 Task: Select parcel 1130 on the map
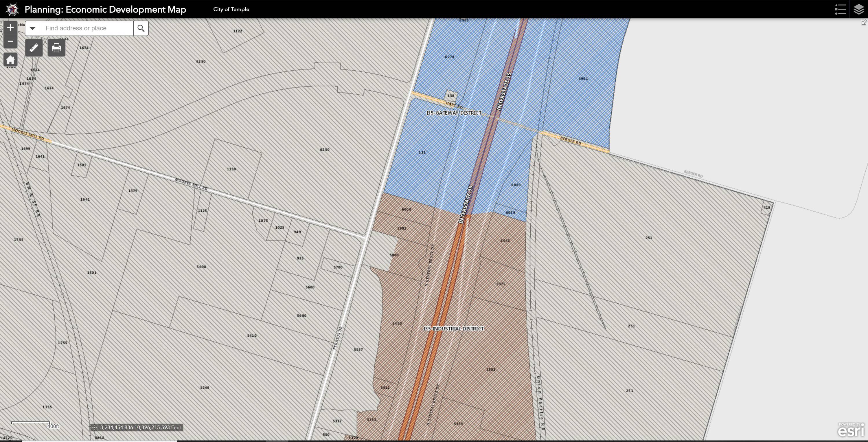231,169
